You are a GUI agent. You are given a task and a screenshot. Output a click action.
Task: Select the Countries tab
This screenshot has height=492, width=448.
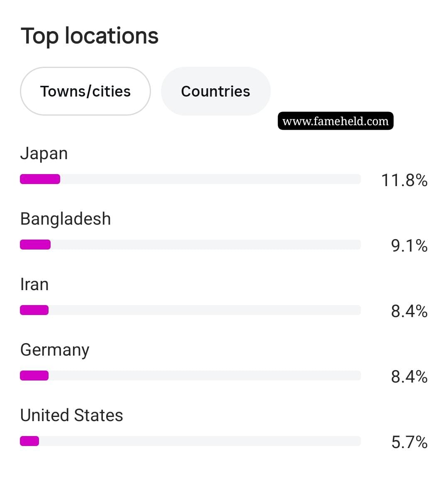216,91
